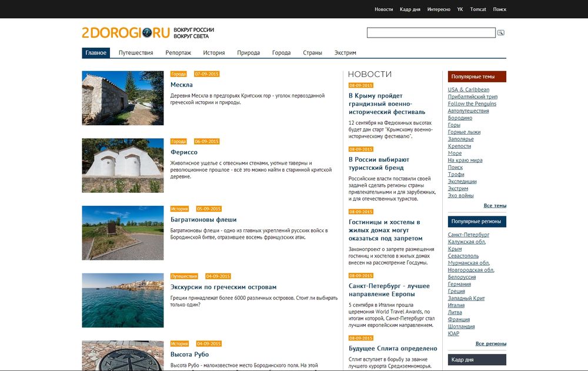Open the Санкт-Петербург region link
The width and height of the screenshot is (588, 371).
tap(469, 235)
